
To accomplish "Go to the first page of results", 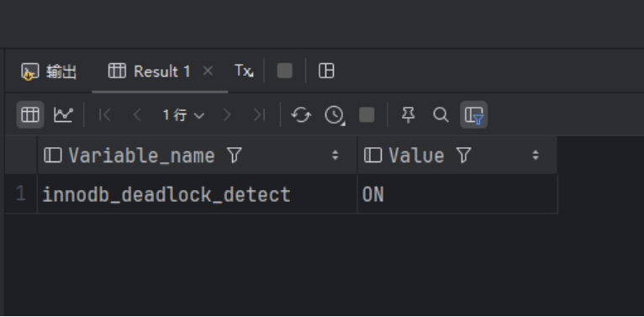I will [105, 115].
